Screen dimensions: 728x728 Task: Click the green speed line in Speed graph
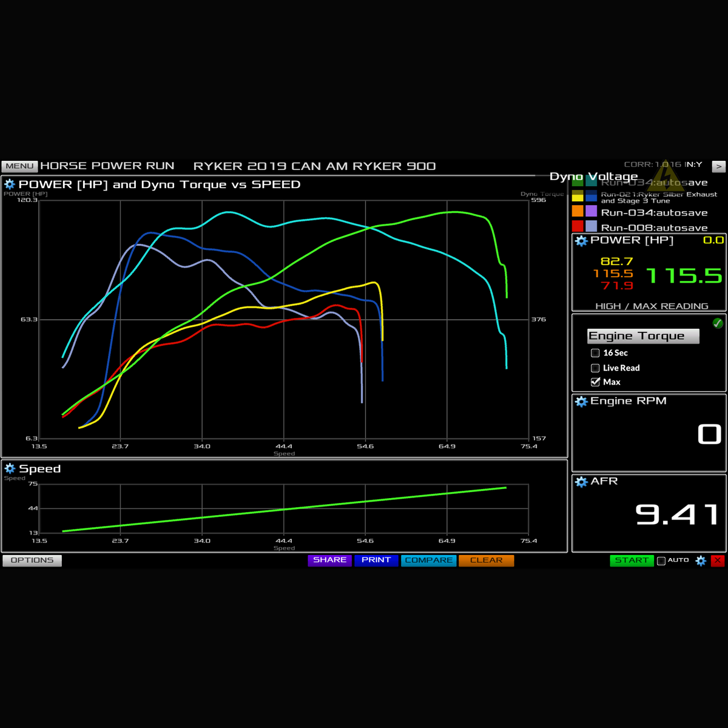284,510
